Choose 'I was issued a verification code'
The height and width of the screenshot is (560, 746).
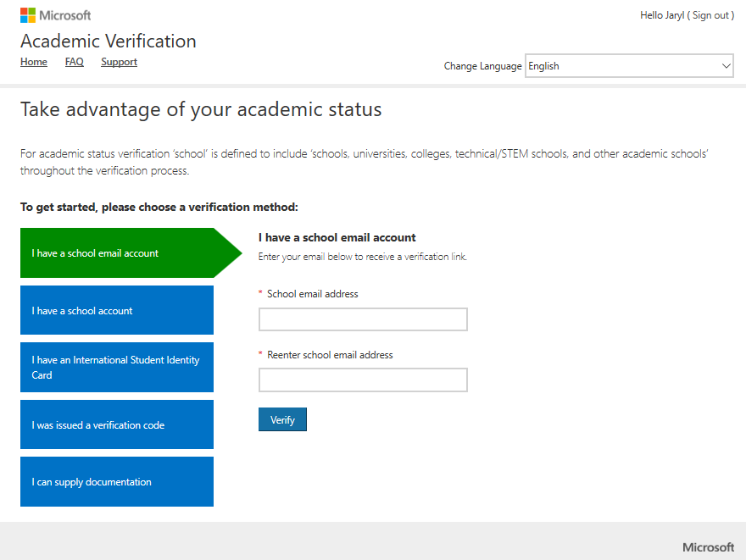click(117, 424)
